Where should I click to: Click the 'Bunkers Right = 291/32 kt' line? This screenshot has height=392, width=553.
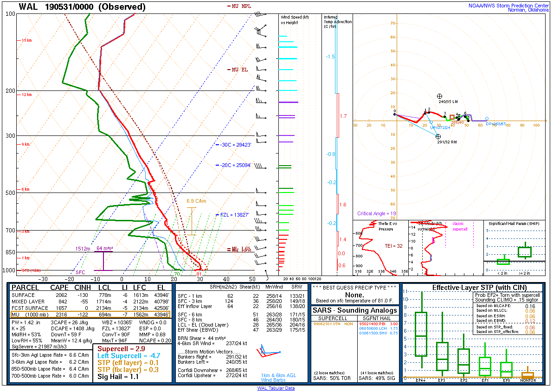(x=212, y=357)
